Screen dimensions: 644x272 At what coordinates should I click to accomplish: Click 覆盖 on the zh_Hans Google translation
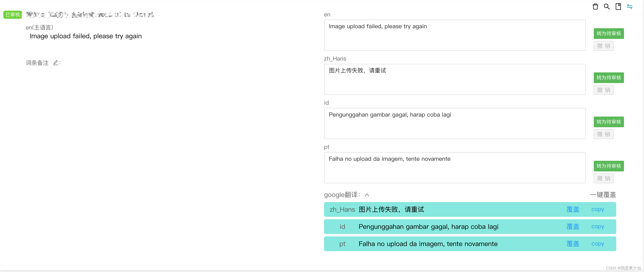pyautogui.click(x=573, y=209)
